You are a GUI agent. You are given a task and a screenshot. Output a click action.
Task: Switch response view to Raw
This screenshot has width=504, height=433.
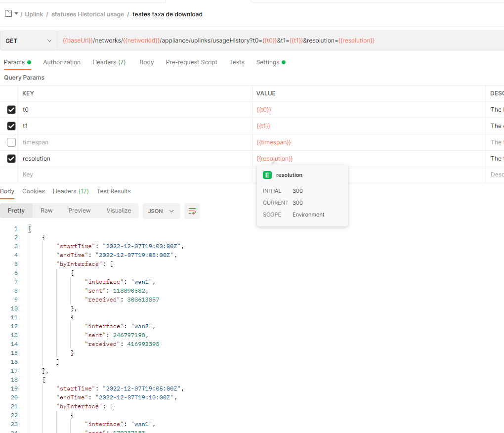click(x=46, y=211)
